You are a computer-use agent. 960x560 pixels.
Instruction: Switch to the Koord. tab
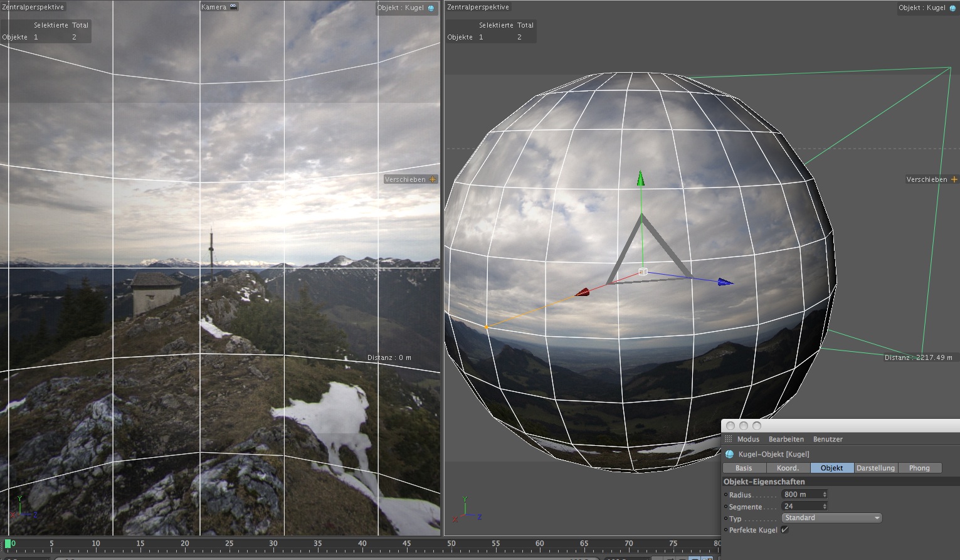pyautogui.click(x=788, y=468)
